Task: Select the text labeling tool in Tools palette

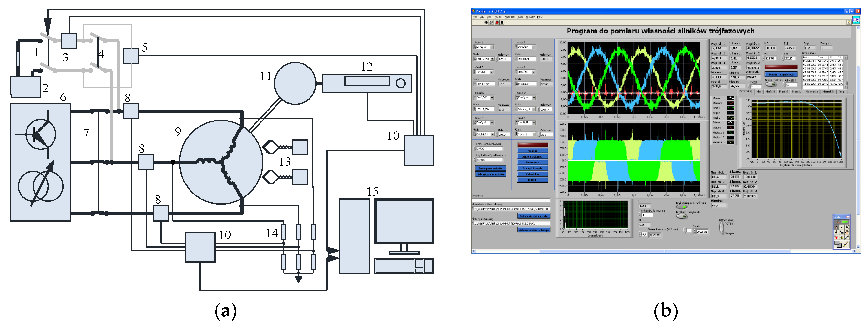Action: click(x=847, y=227)
